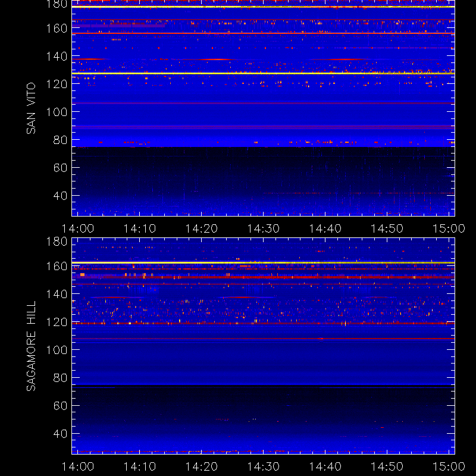Click 14:10 time label under Sagamore Hill plot
476x476 pixels.
pyautogui.click(x=140, y=466)
